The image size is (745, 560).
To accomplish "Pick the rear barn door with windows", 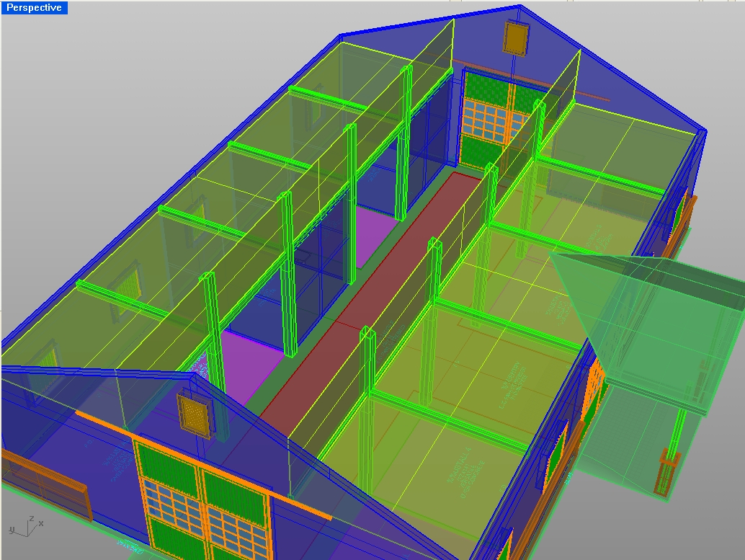I will (x=486, y=115).
